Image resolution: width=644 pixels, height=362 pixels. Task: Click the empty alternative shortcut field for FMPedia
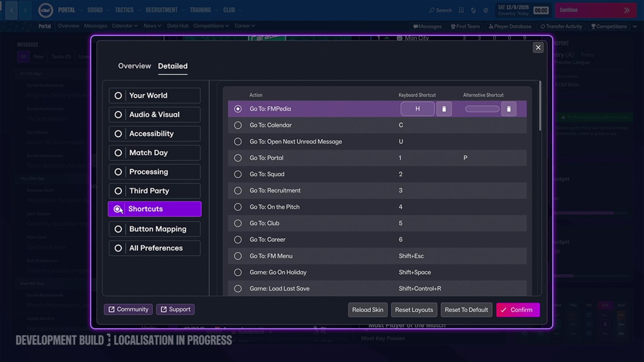pos(482,109)
